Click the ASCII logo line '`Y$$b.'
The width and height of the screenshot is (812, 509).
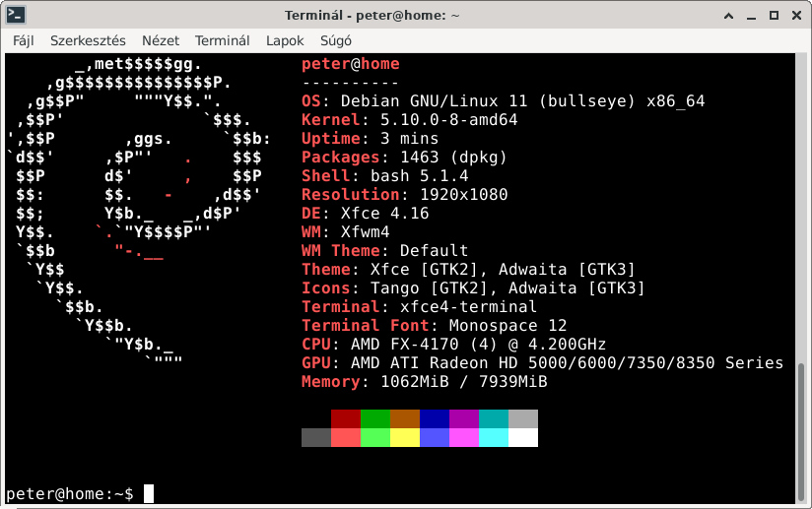point(104,325)
